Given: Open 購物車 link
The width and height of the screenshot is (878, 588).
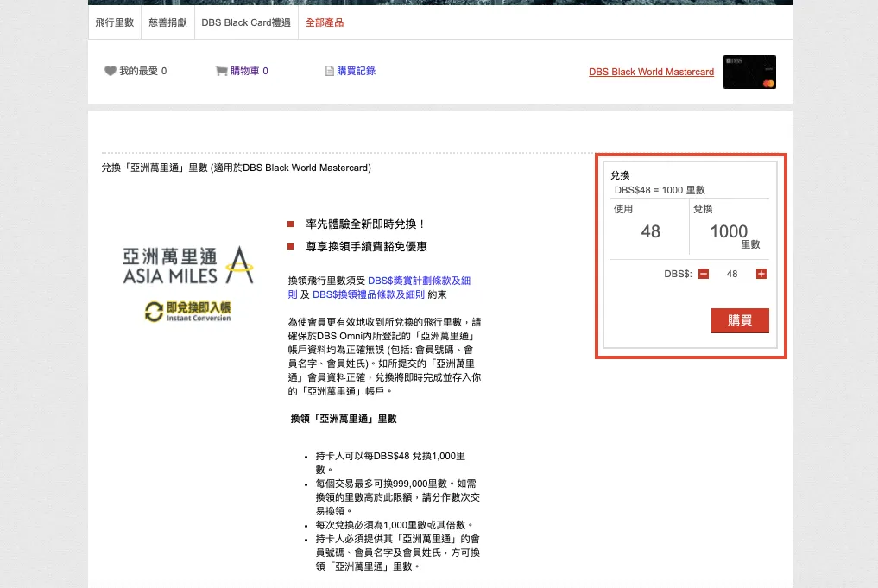Looking at the screenshot, I should 250,71.
